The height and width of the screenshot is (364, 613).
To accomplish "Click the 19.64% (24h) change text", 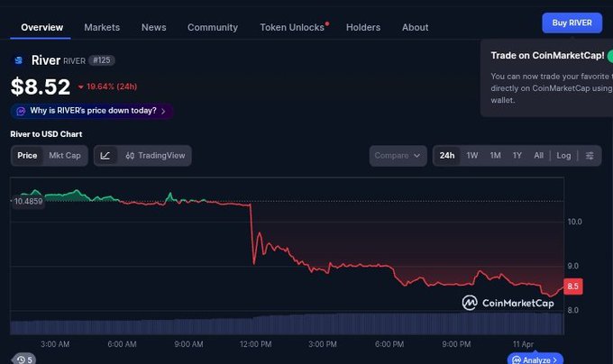I will (x=112, y=86).
